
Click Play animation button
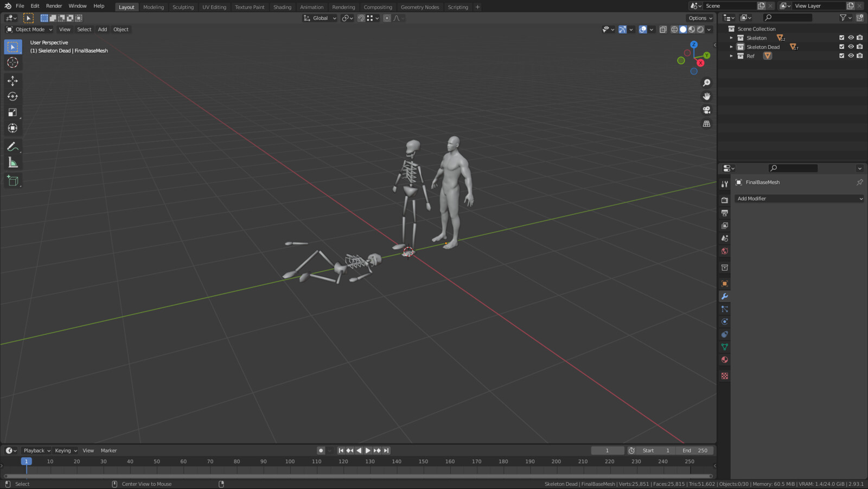[x=368, y=450]
